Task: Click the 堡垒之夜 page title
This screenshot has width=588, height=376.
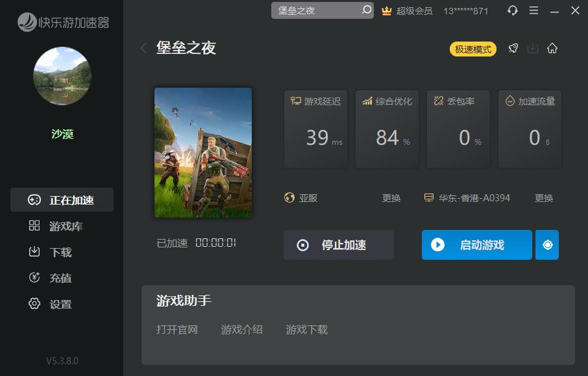Action: (x=186, y=48)
